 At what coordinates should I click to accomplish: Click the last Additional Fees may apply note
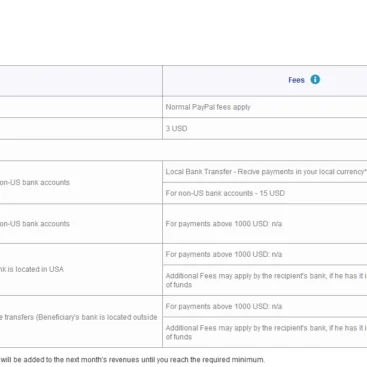tap(265, 332)
